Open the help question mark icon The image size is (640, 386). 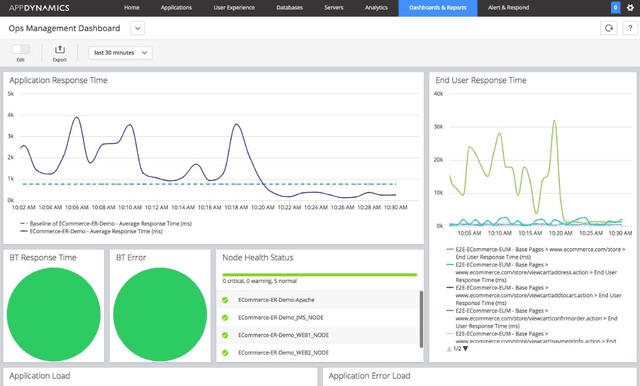tap(630, 28)
